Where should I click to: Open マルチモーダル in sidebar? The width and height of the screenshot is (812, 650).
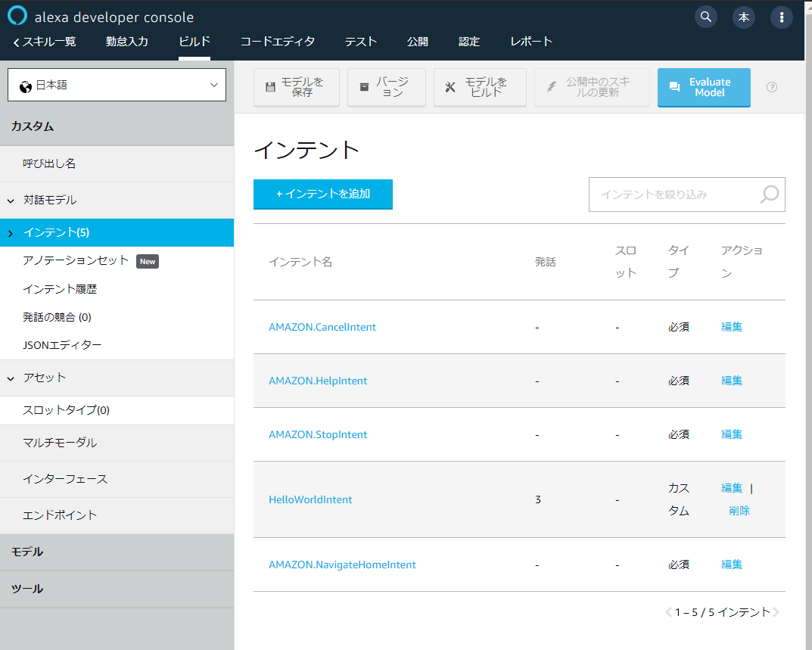[117, 443]
